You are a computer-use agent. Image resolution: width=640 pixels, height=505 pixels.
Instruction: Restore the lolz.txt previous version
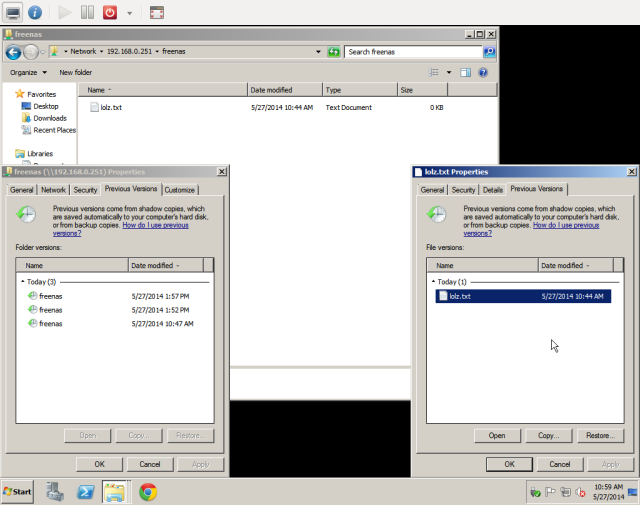pyautogui.click(x=600, y=436)
